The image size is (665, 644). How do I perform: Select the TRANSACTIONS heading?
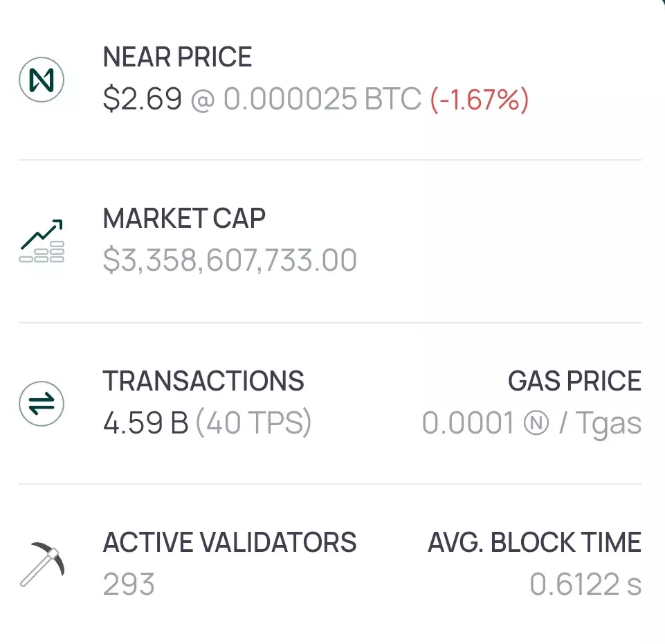tap(203, 380)
